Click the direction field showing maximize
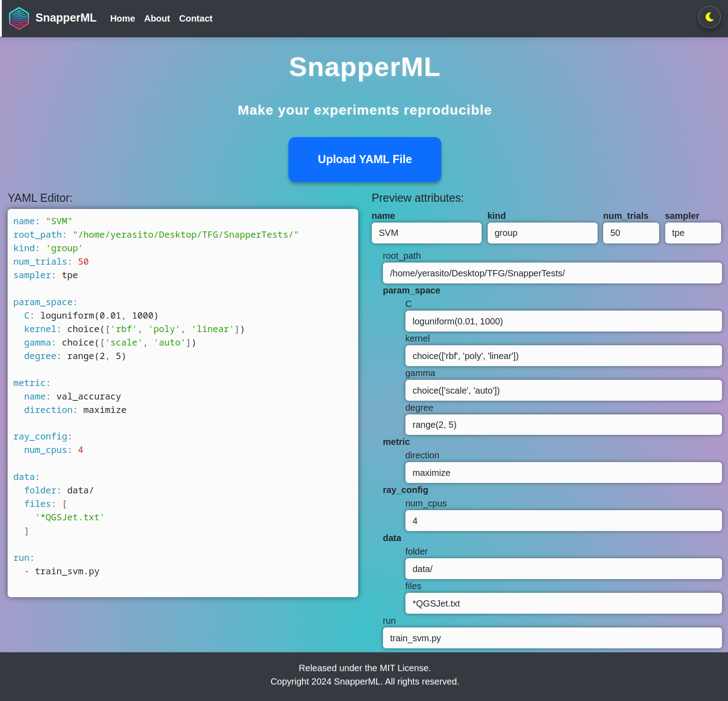Viewport: 728px width, 701px height. pos(564,473)
